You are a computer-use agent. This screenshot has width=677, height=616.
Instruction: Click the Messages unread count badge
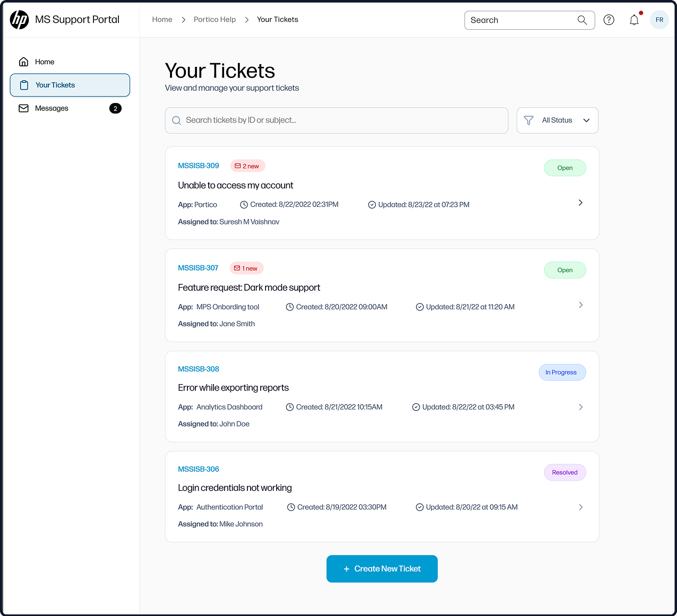tap(115, 108)
